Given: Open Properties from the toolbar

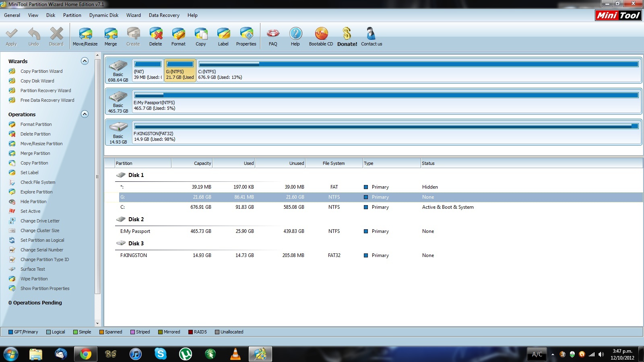Looking at the screenshot, I should click(246, 37).
